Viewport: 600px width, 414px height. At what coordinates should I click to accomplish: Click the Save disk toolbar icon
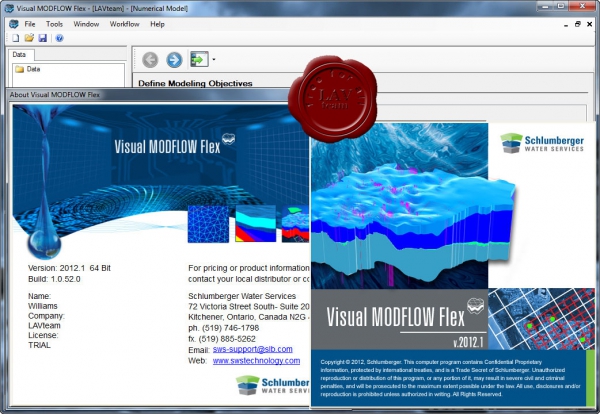pos(42,38)
